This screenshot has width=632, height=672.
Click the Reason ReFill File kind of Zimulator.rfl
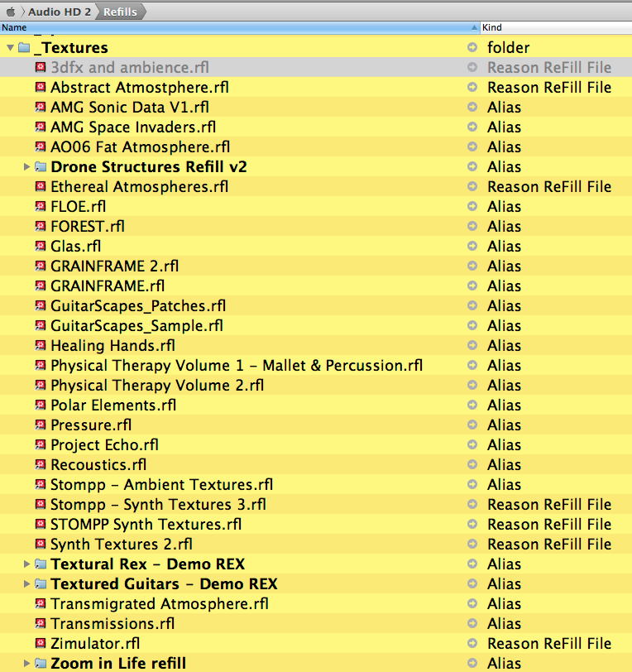549,643
